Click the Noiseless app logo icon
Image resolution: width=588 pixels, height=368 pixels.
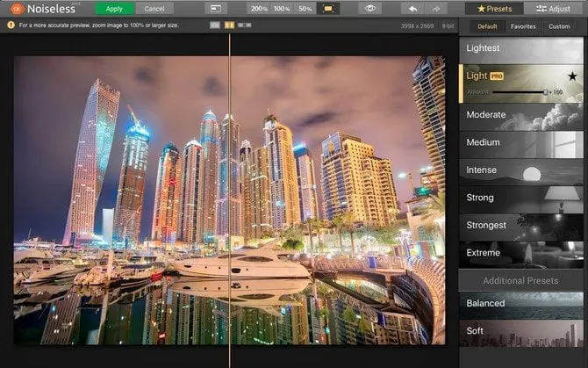coord(16,8)
